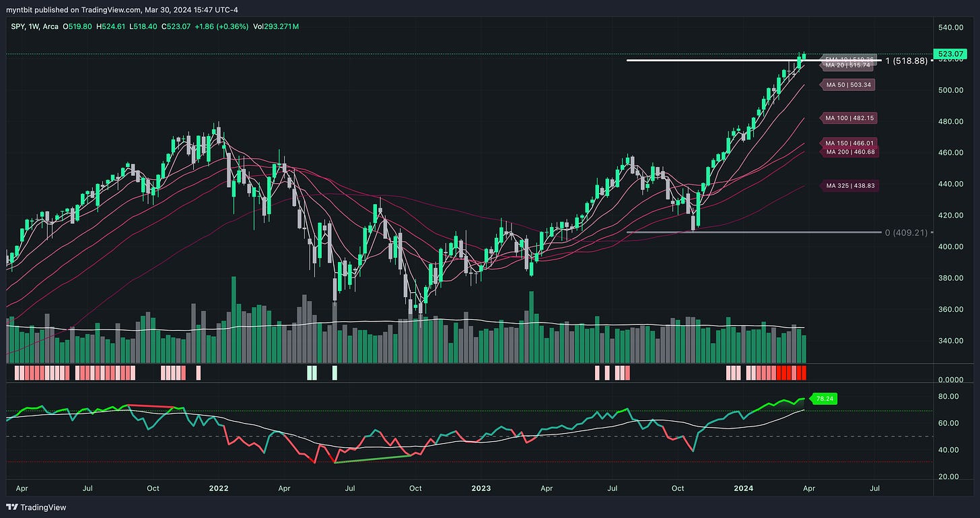980x518 pixels.
Task: Click the 'SPY, 1W, Arca' symbol legend
Action: pos(34,27)
